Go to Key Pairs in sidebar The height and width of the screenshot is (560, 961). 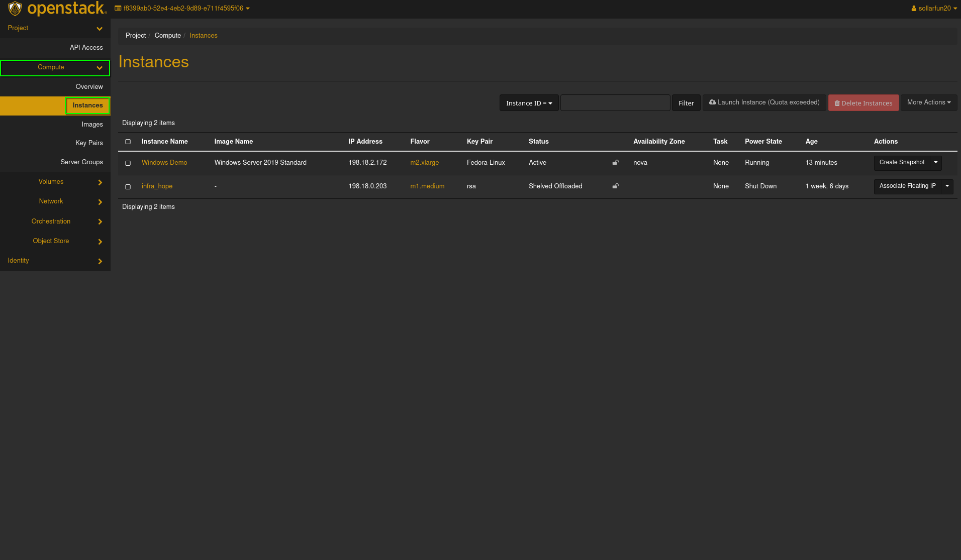[89, 143]
